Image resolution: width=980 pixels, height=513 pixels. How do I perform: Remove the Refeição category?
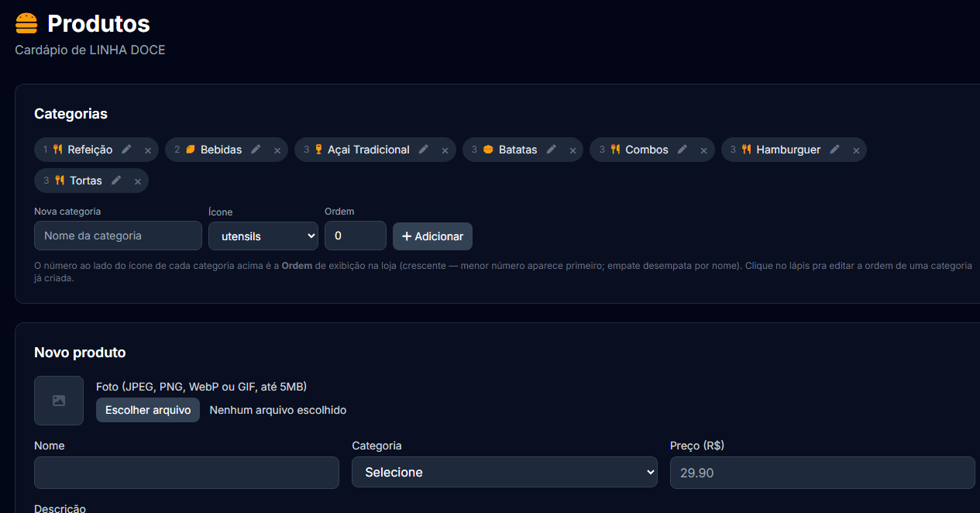(x=148, y=150)
